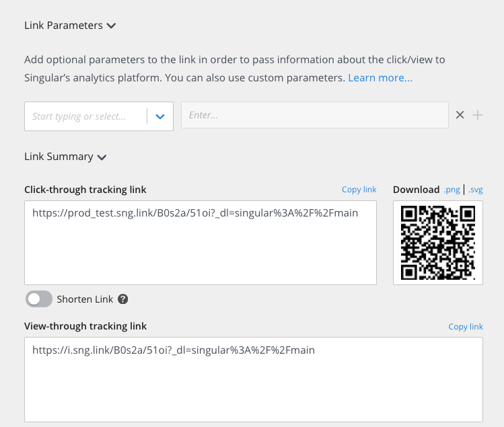Open parameter select dropdown arrow
Image resolution: width=504 pixels, height=427 pixels.
coord(160,116)
